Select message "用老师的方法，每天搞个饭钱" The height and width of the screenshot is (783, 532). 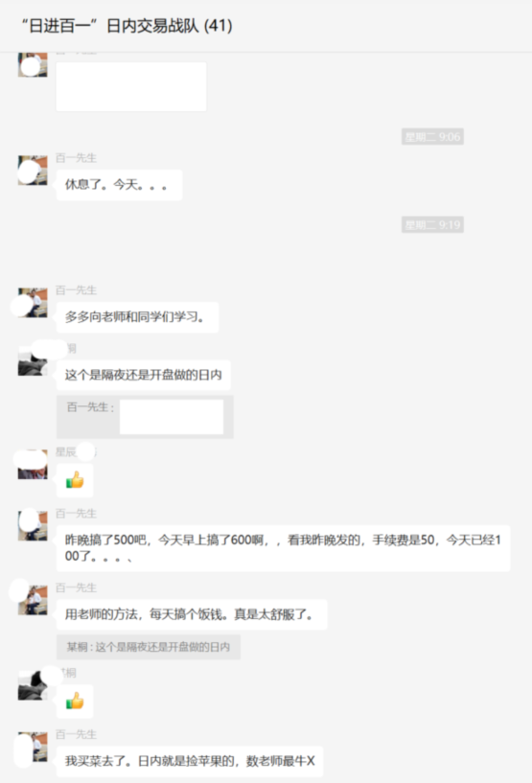coord(192,614)
